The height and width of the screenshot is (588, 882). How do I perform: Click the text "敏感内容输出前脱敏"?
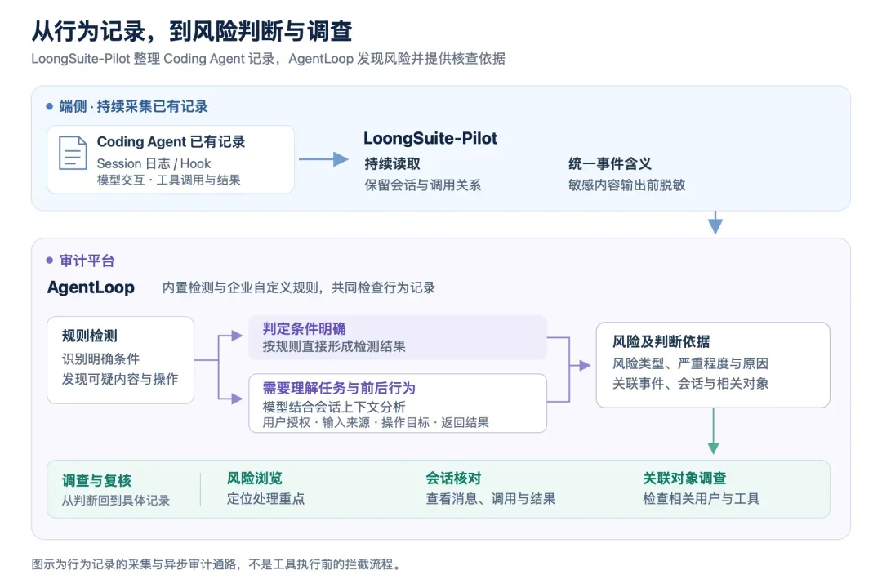(626, 185)
